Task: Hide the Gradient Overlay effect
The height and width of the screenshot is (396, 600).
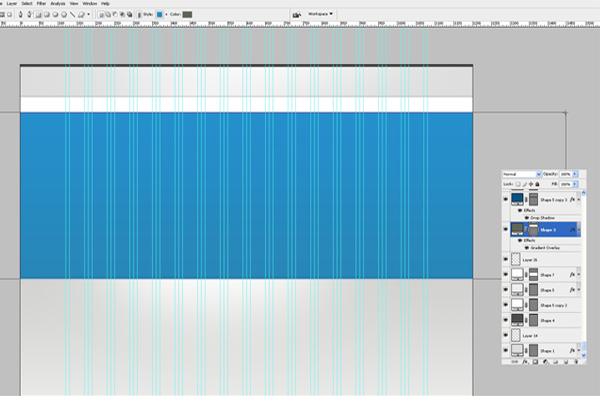Action: coord(527,248)
